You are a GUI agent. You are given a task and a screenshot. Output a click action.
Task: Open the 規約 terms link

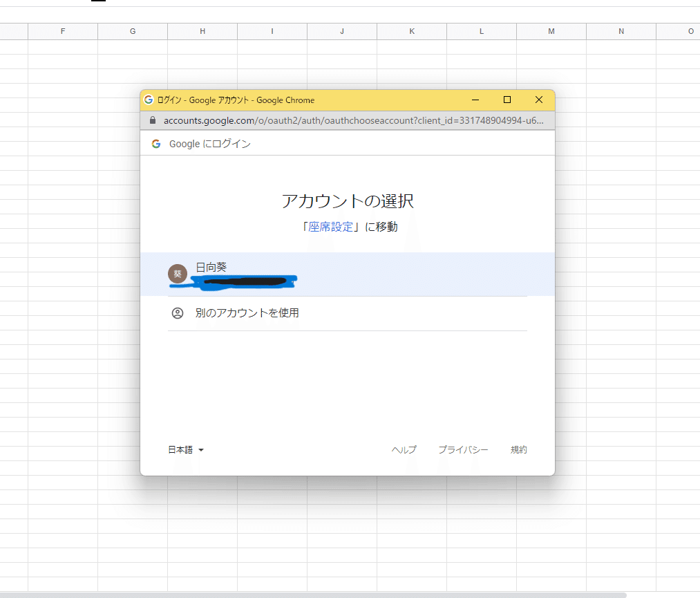(x=519, y=450)
